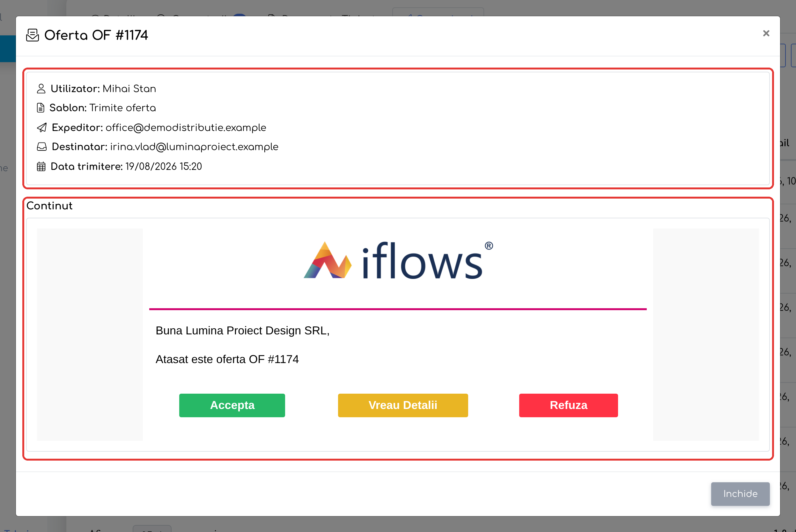Click the sender address office@demodistributie.example

pyautogui.click(x=186, y=128)
